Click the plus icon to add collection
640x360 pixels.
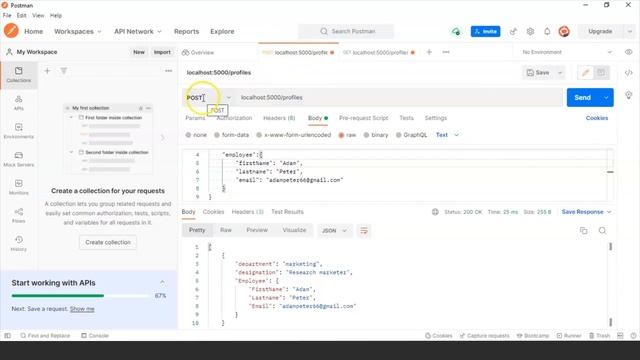(47, 71)
